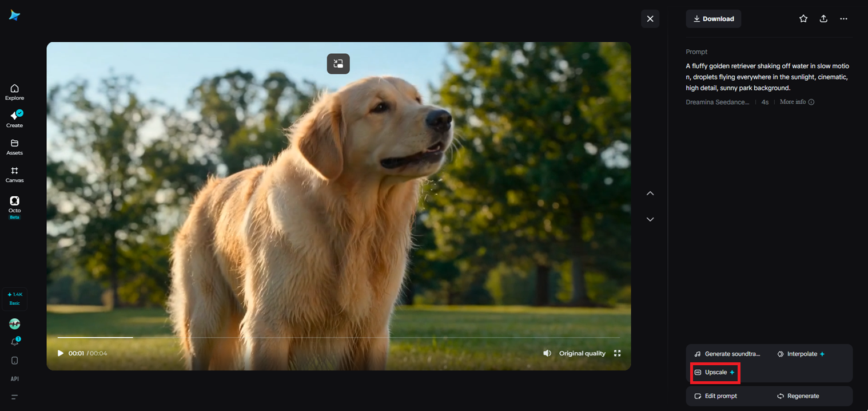Open the Dreamina logo home
This screenshot has width=868, height=411.
[15, 15]
